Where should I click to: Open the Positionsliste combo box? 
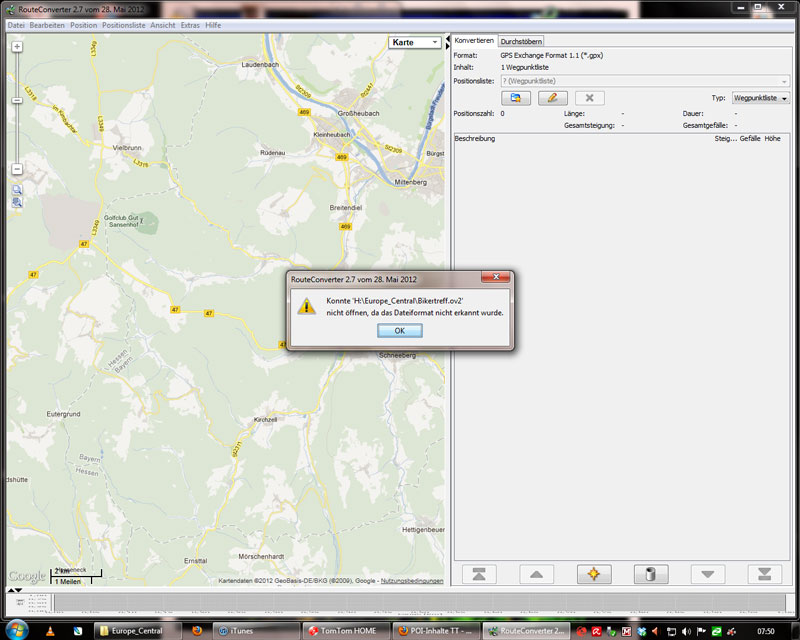coord(645,81)
